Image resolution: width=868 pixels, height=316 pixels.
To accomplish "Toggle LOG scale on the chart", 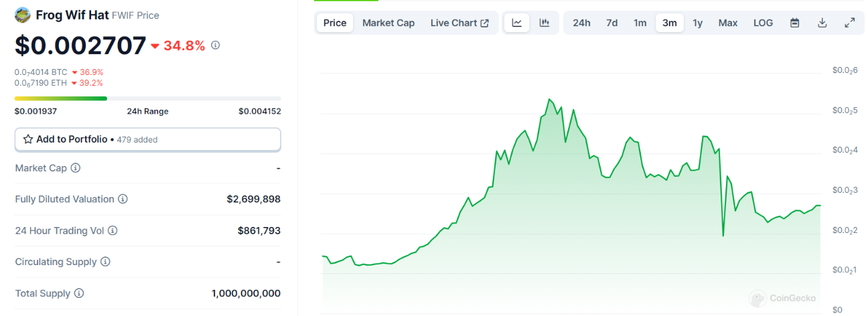I will pos(763,23).
